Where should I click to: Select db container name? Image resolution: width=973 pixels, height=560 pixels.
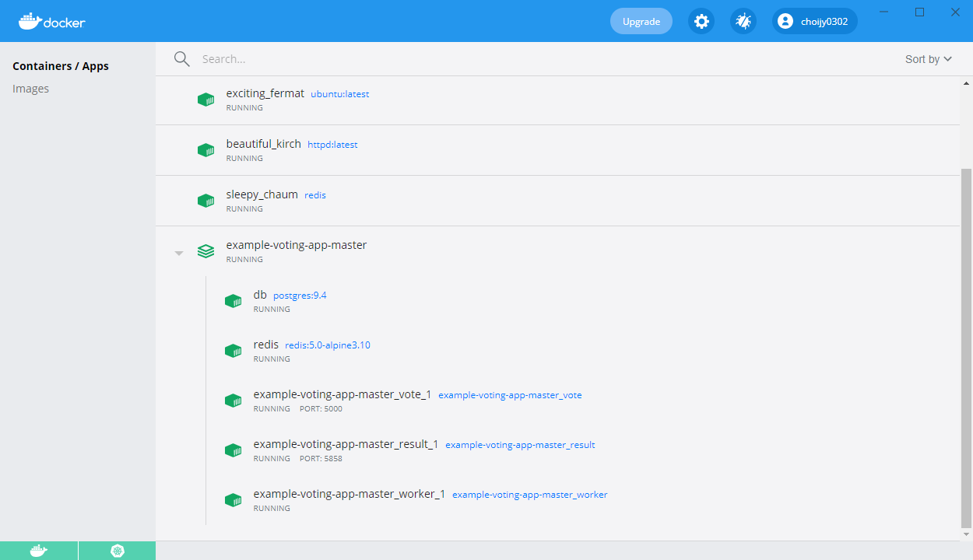pos(260,295)
